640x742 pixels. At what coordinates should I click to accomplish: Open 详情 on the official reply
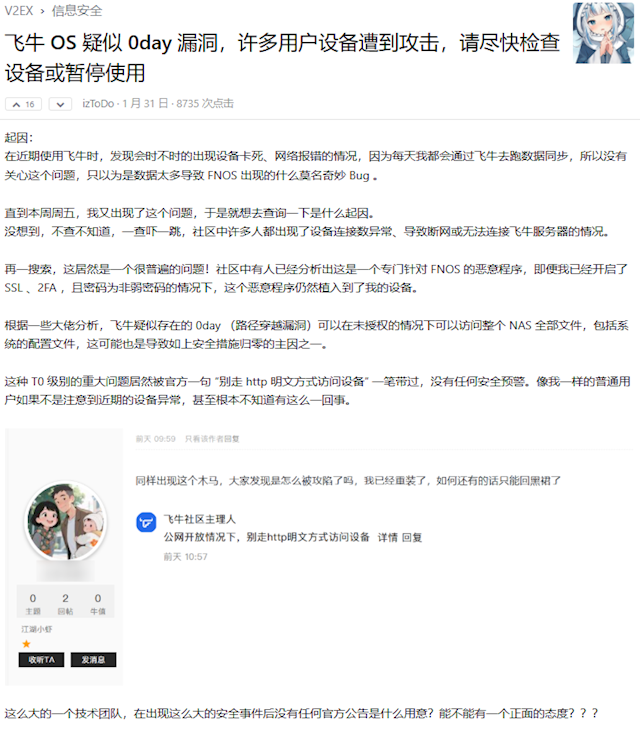[x=387, y=538]
